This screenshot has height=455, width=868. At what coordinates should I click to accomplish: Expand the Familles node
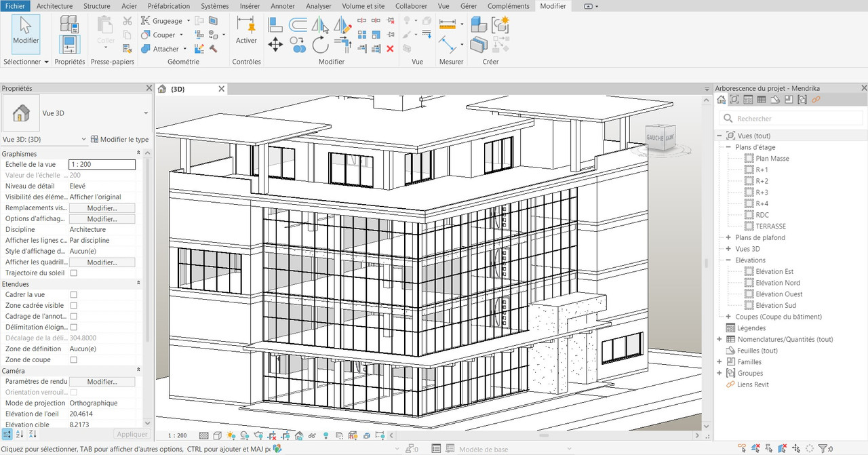[x=719, y=362]
